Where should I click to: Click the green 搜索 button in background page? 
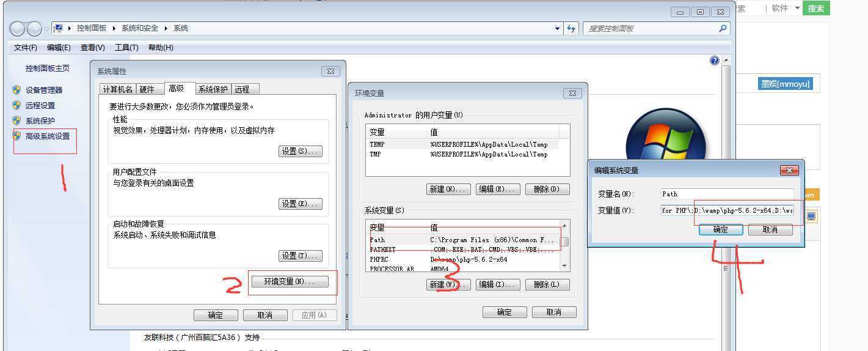[x=816, y=8]
